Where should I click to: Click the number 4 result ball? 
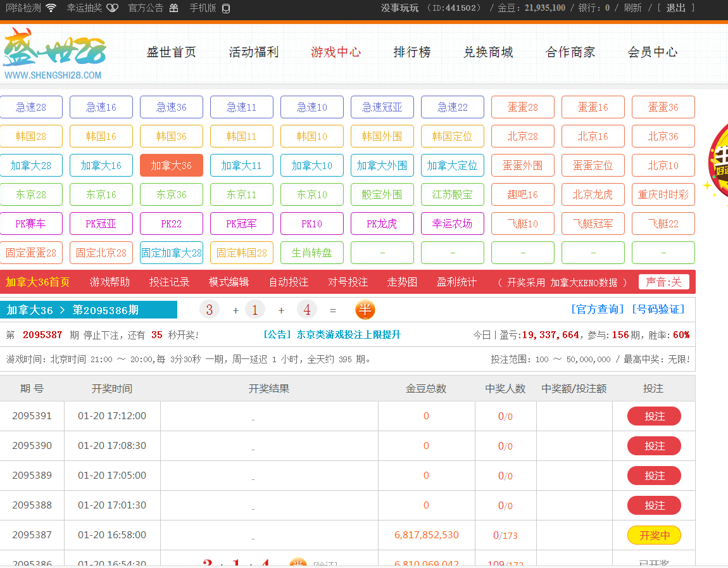click(307, 310)
